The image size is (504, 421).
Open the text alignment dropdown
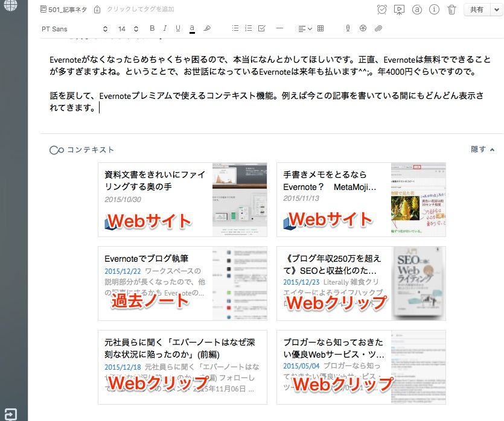tap(305, 28)
